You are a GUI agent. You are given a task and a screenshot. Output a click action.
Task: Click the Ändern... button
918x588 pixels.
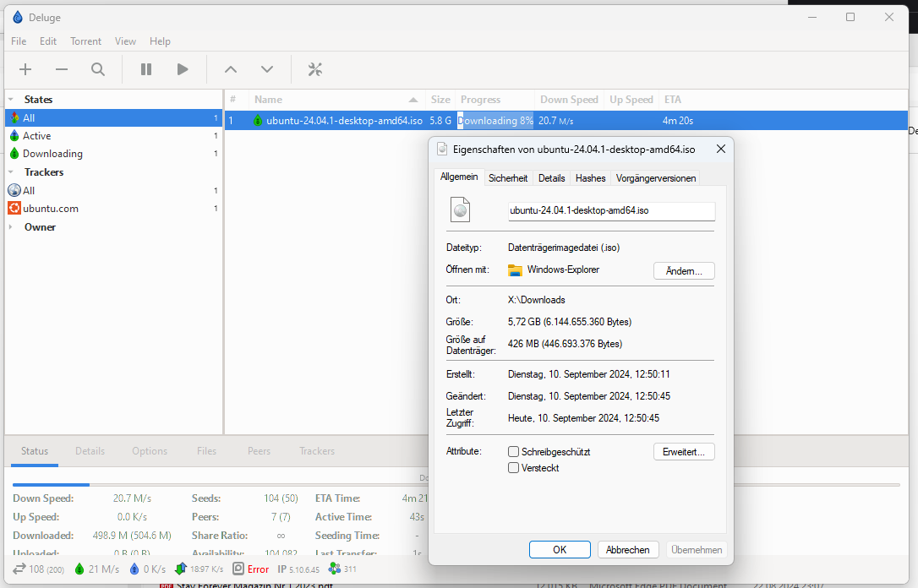684,271
